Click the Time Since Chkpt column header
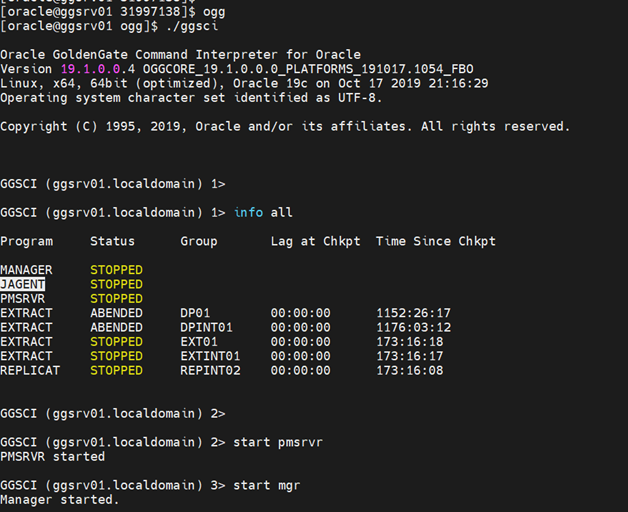628x512 pixels. click(x=436, y=241)
